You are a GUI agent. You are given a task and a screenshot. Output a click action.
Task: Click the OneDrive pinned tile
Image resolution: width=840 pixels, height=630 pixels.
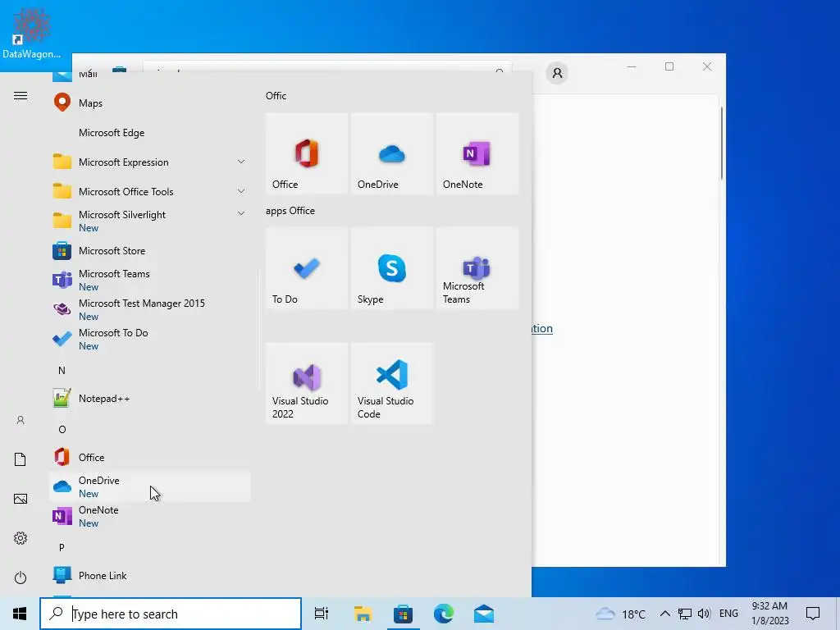click(x=391, y=153)
